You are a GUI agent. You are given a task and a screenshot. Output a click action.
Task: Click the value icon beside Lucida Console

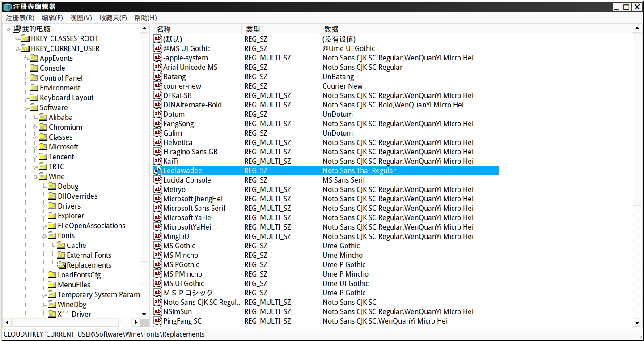(x=158, y=180)
